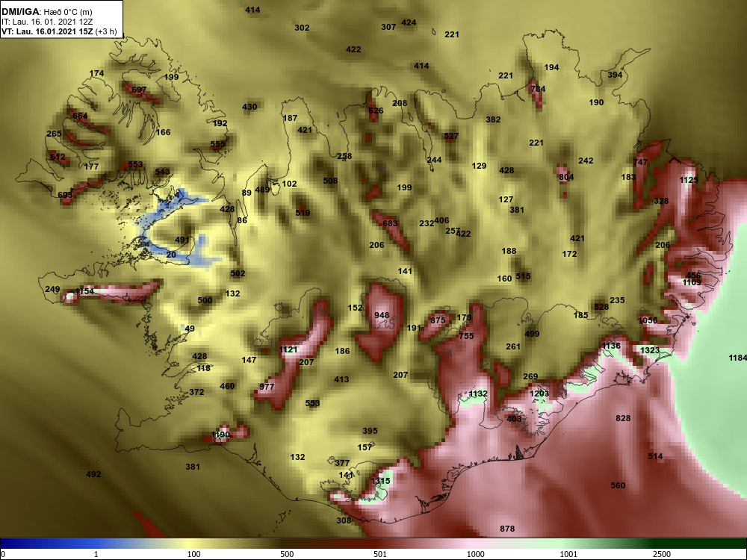Click the map value '1203'
The image size is (747, 560).
pos(539,393)
